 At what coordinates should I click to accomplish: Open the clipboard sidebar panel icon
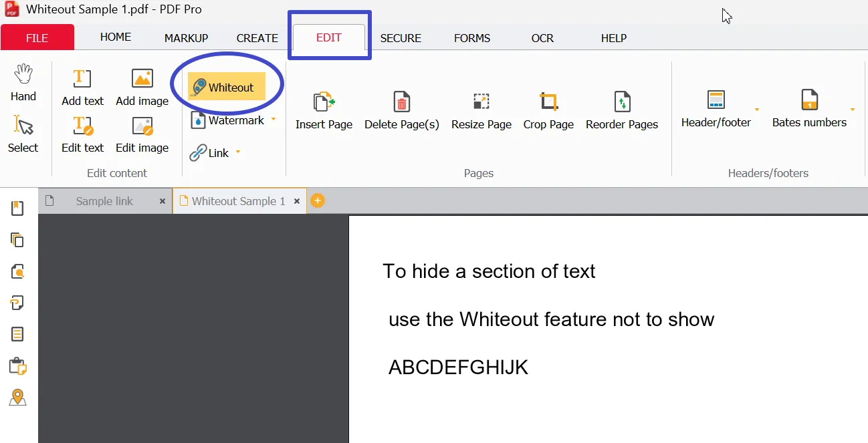[17, 366]
